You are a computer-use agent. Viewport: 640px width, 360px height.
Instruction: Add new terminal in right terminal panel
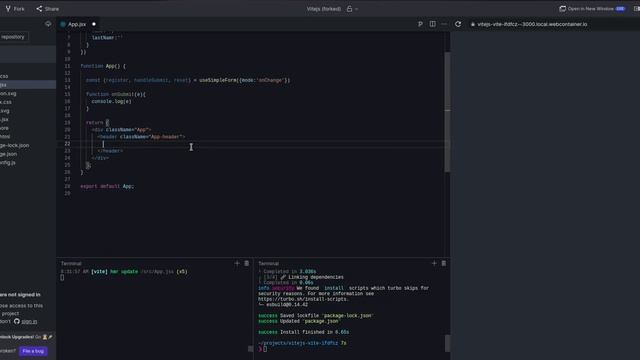coord(434,263)
